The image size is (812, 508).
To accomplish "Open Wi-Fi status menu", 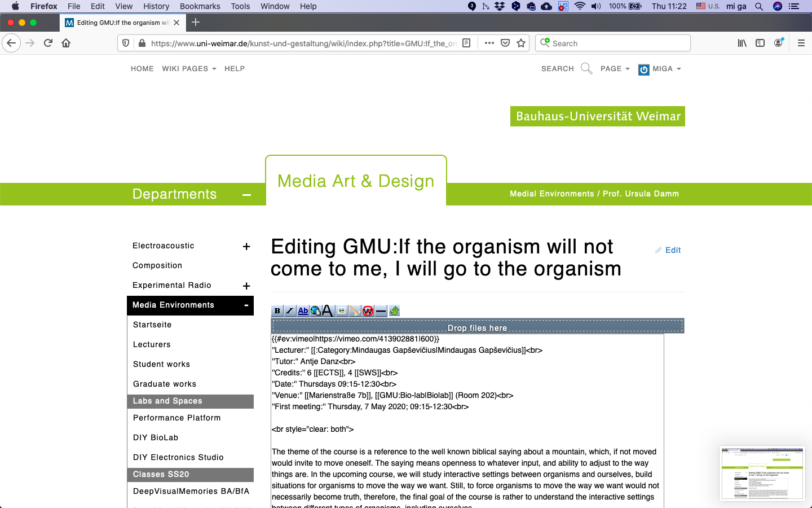I will click(x=580, y=6).
